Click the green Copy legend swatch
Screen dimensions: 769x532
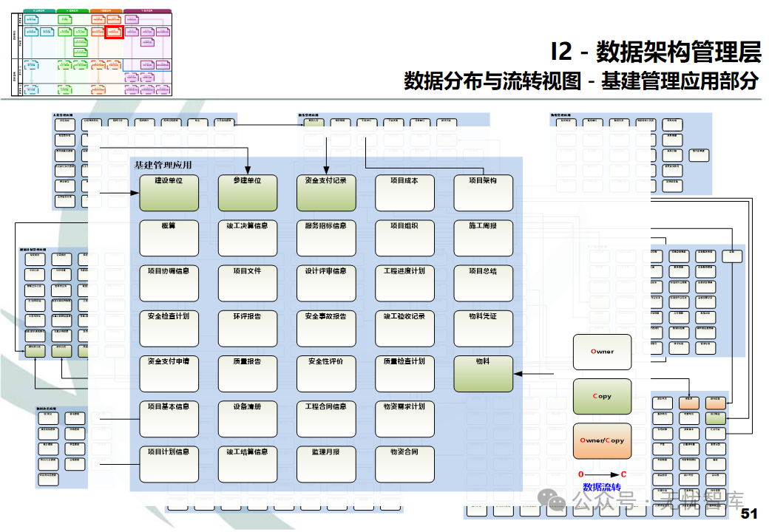[x=602, y=396]
